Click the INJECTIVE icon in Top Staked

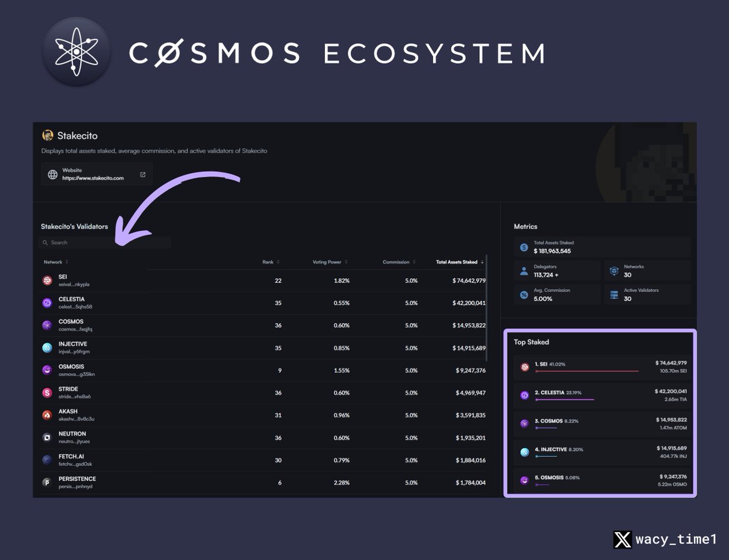(525, 452)
